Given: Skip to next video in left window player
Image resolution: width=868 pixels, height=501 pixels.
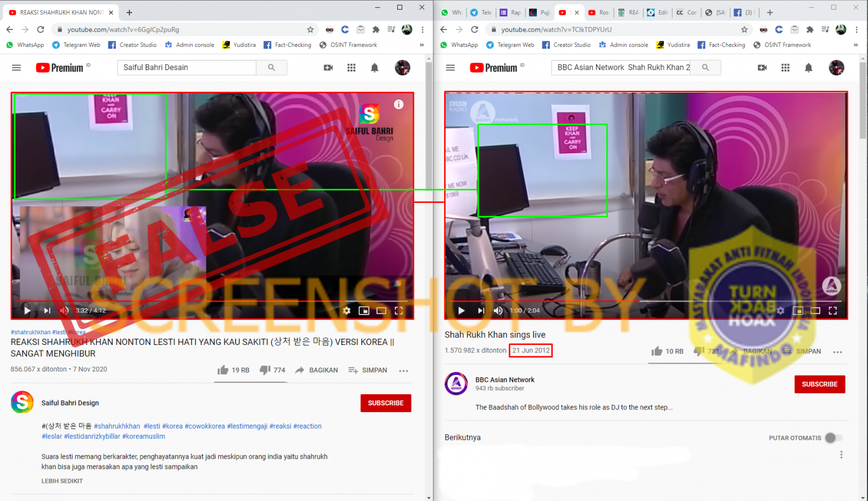Looking at the screenshot, I should (47, 310).
